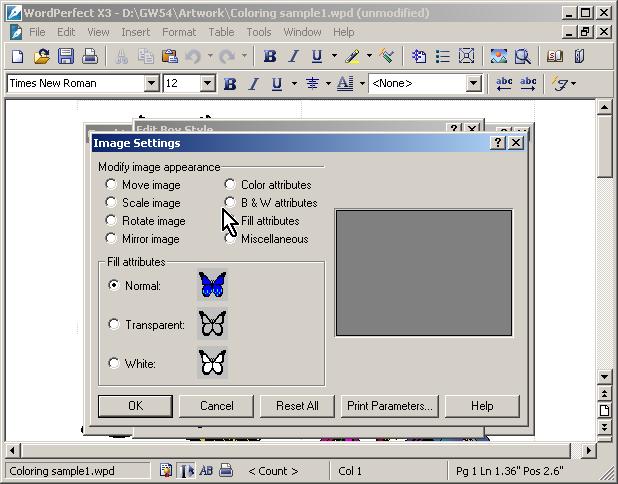This screenshot has height=484, width=618.
Task: Insert clipart with the picture icon
Action: point(499,56)
